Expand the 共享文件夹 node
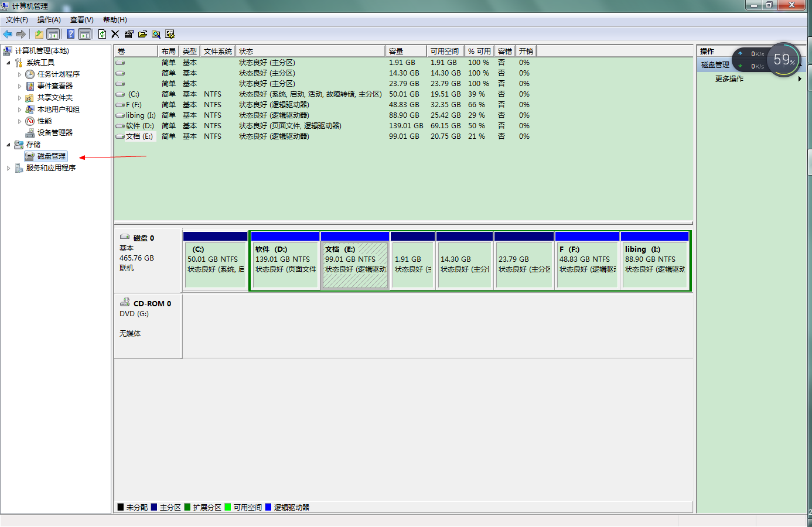Screen dimensions: 812x527 [x=19, y=98]
